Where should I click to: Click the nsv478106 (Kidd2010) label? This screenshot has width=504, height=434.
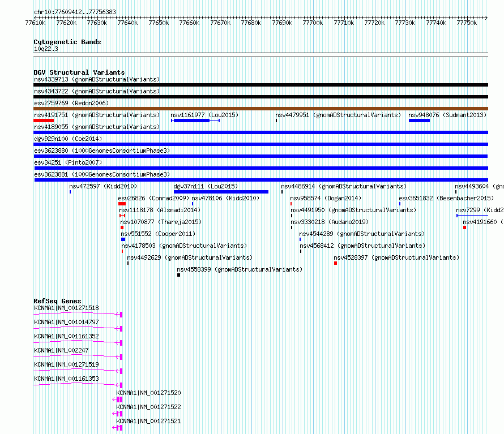click(x=225, y=198)
